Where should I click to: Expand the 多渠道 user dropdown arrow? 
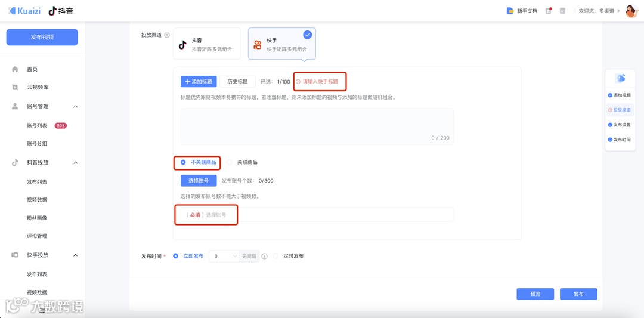point(619,11)
